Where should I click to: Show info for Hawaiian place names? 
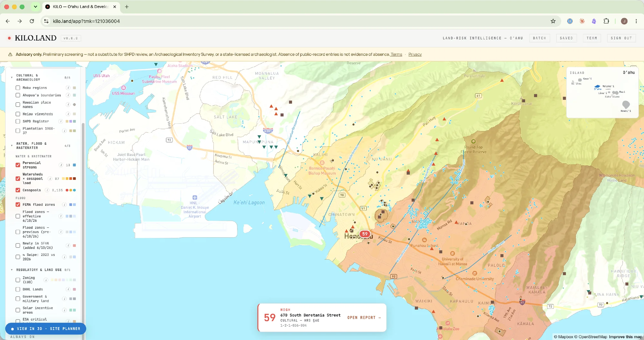(68, 104)
